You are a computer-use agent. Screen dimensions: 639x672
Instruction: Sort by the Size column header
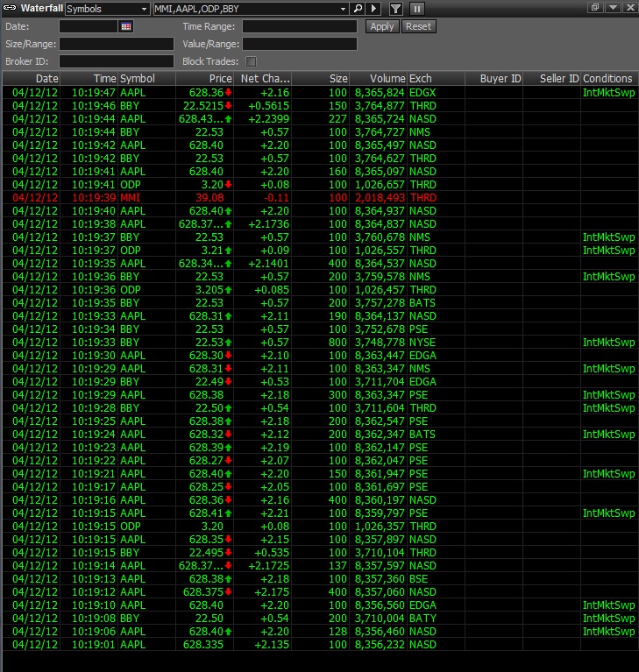click(x=320, y=79)
